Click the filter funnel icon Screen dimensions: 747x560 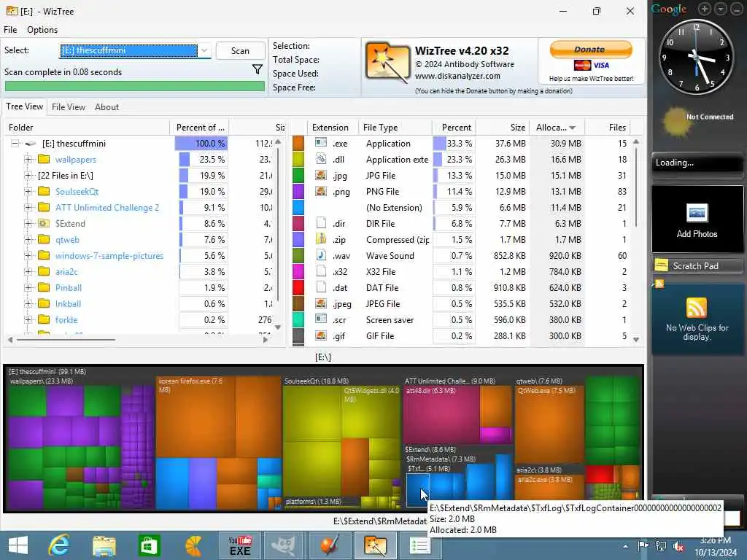click(x=258, y=69)
